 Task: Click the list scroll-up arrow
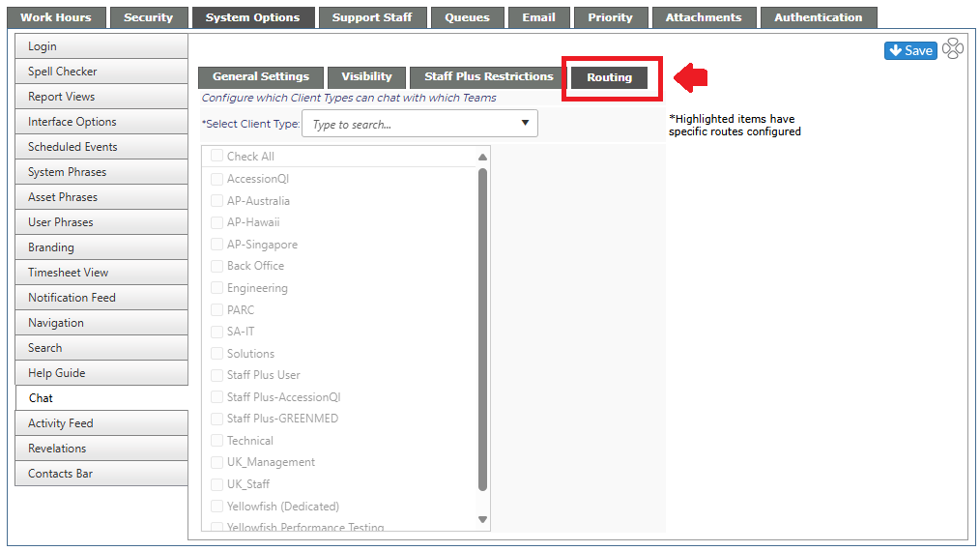[482, 157]
